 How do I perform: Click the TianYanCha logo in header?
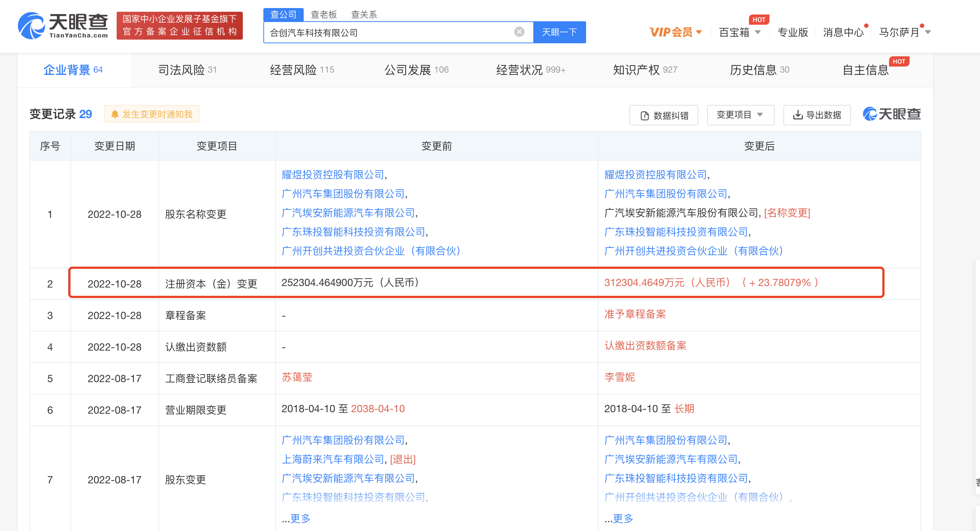pos(63,25)
